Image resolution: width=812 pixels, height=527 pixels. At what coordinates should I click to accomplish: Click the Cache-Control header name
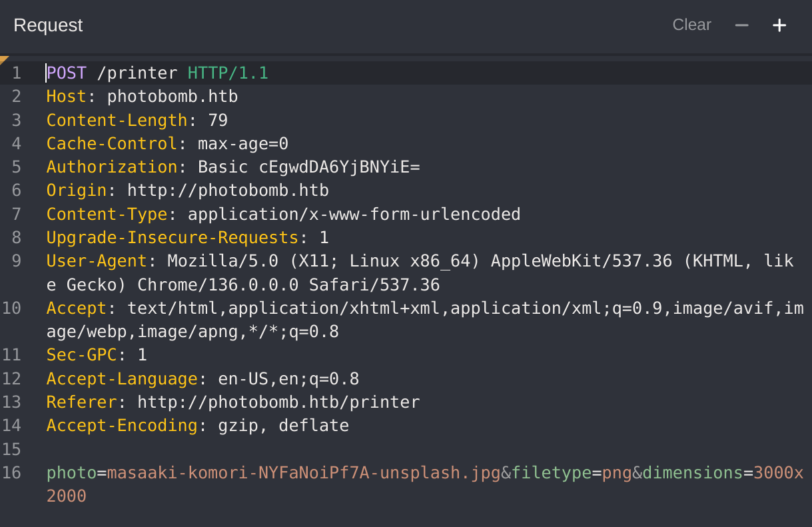tap(112, 143)
